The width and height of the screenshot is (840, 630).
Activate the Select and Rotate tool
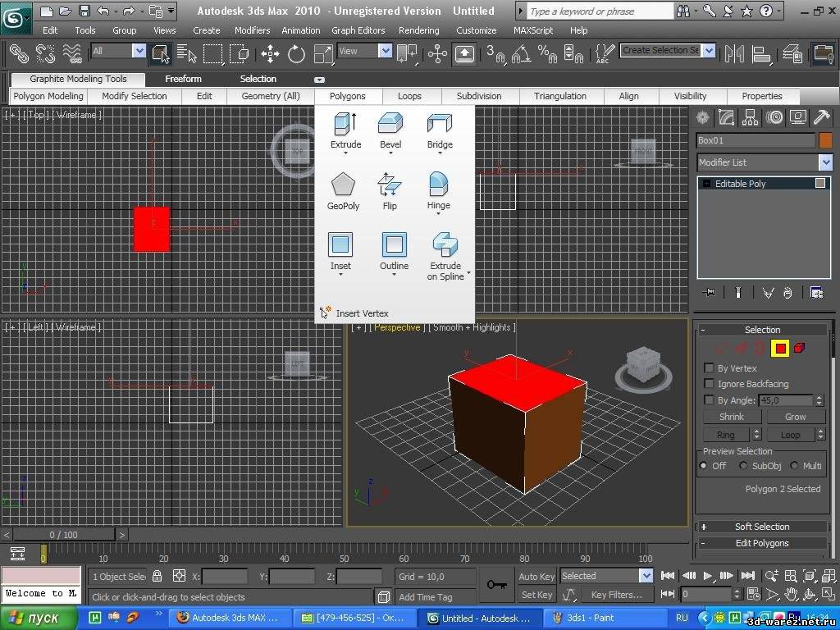tap(296, 53)
